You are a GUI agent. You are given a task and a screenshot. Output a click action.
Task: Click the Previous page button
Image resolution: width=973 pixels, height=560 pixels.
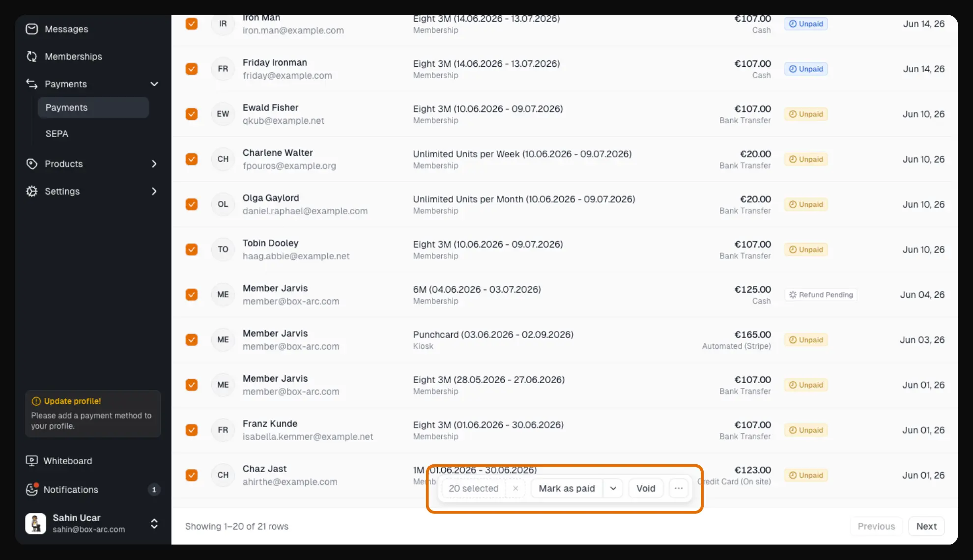tap(876, 526)
